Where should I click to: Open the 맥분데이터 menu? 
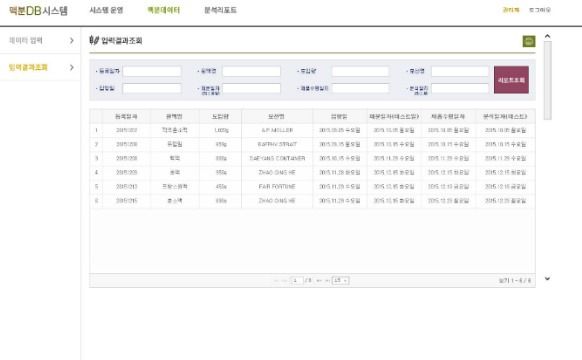[x=164, y=10]
